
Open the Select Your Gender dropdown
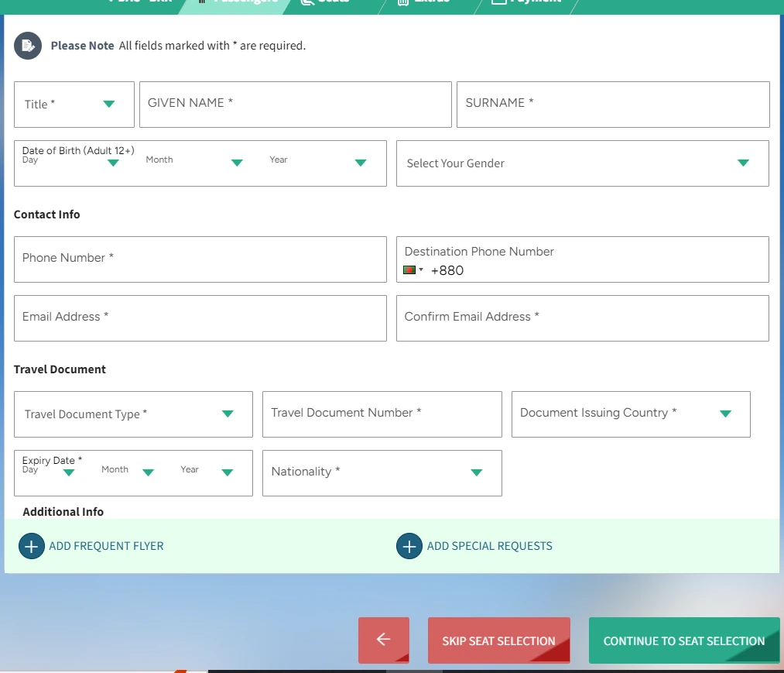(583, 163)
